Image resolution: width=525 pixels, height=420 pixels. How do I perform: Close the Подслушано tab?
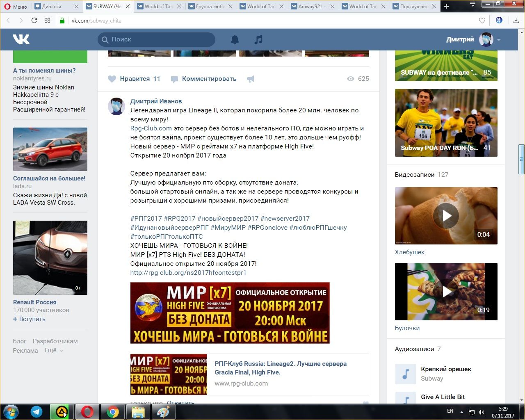point(434,7)
